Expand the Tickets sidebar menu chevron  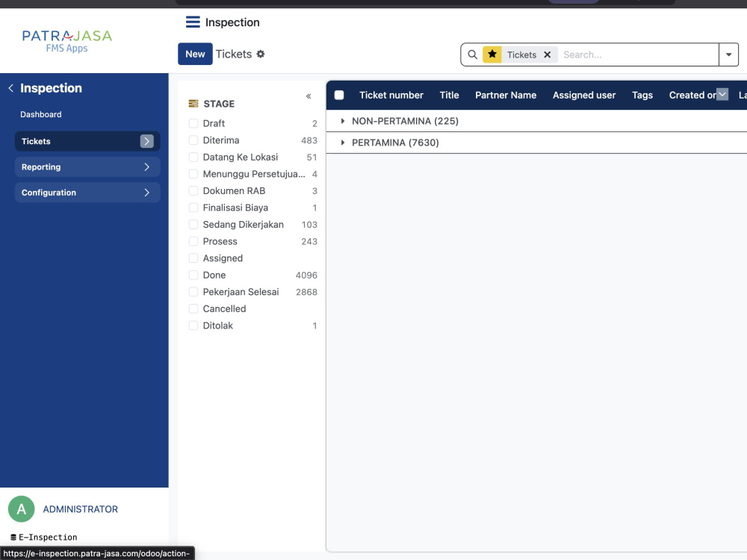(x=146, y=141)
